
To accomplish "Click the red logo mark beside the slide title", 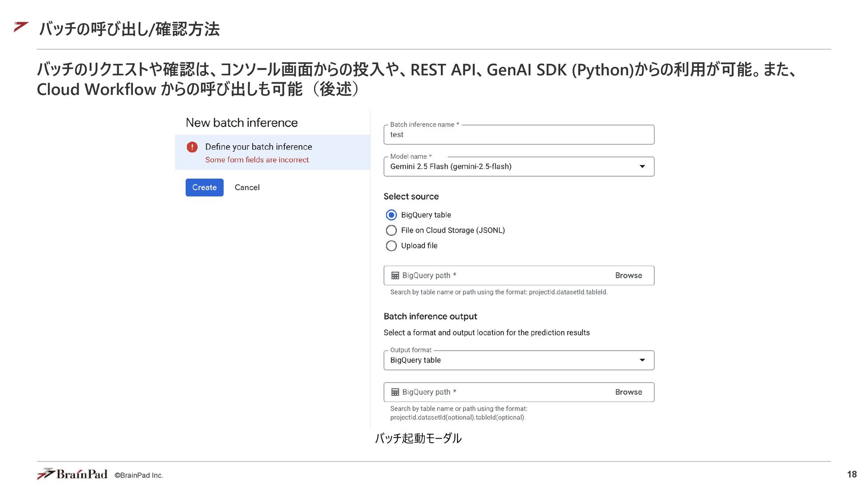I will 21,27.
